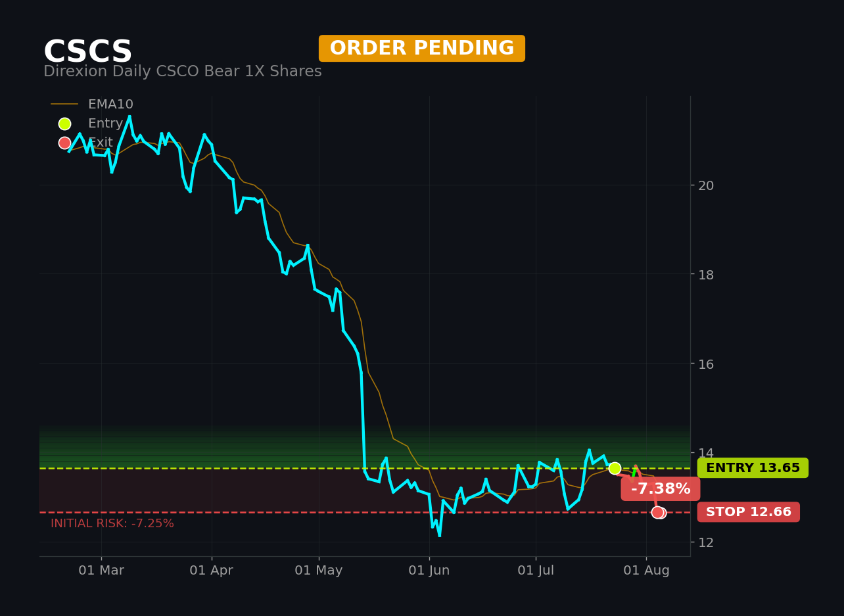
Task: Click the 20 price axis label
Action: [706, 185]
